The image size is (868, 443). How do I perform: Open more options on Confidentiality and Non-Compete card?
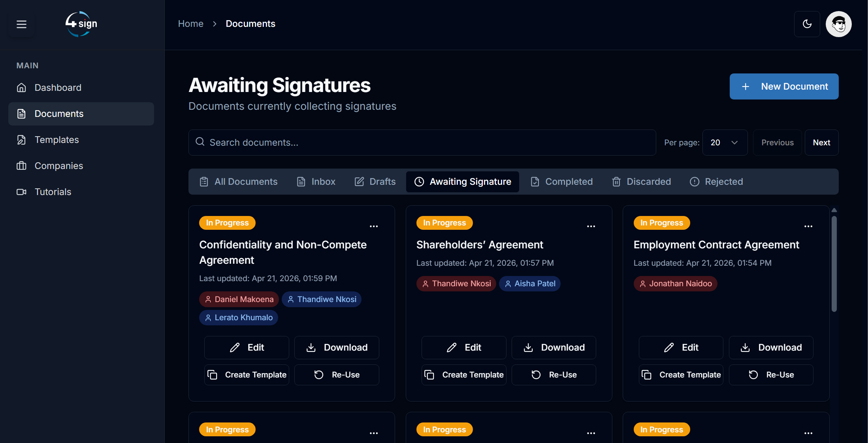coord(374,226)
